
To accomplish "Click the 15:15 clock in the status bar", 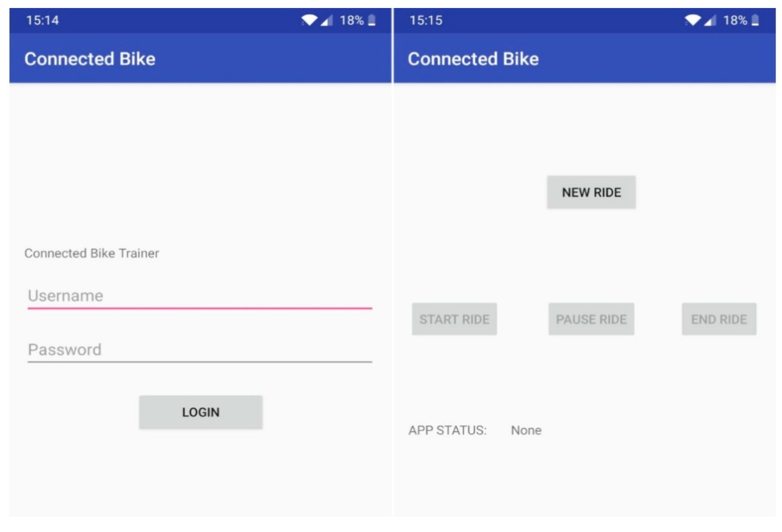I will tap(426, 21).
